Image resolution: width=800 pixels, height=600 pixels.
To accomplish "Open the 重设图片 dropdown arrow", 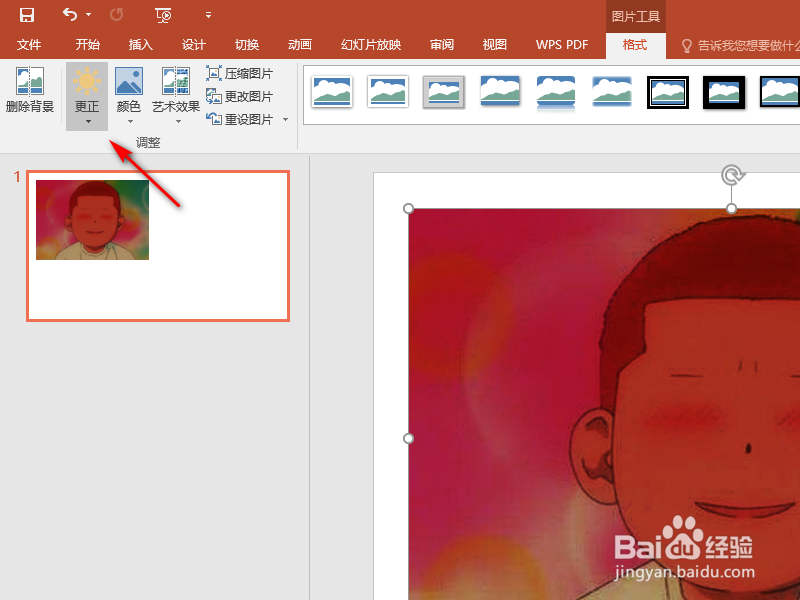I will click(285, 119).
